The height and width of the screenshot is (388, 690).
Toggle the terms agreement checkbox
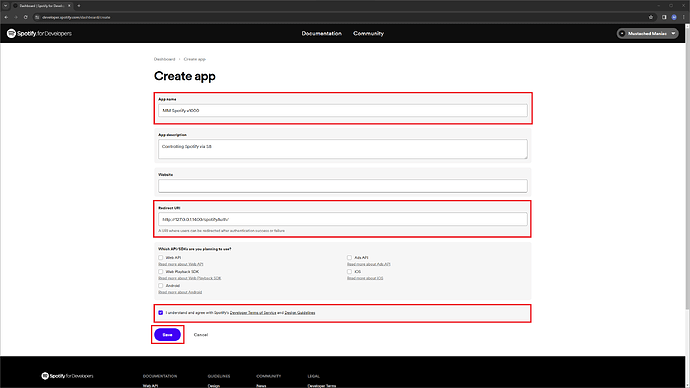(161, 313)
